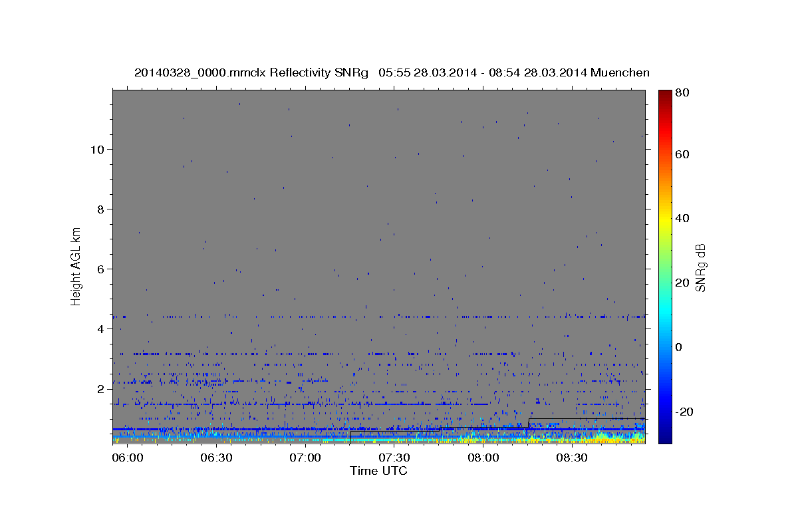798x532 pixels.
Task: Click the 'Muenchen' station name in title
Action: (x=620, y=72)
